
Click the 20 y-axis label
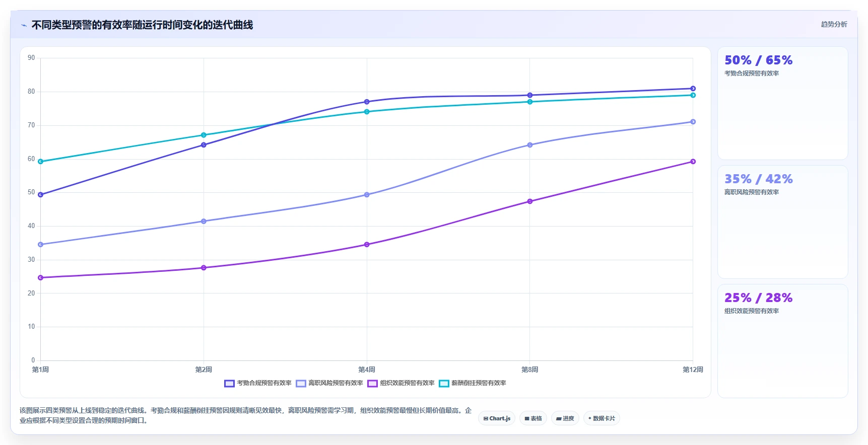point(31,293)
